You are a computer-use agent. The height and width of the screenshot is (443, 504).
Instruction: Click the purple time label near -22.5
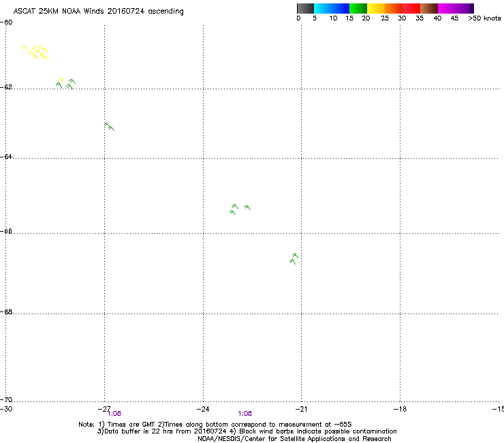[x=245, y=414]
